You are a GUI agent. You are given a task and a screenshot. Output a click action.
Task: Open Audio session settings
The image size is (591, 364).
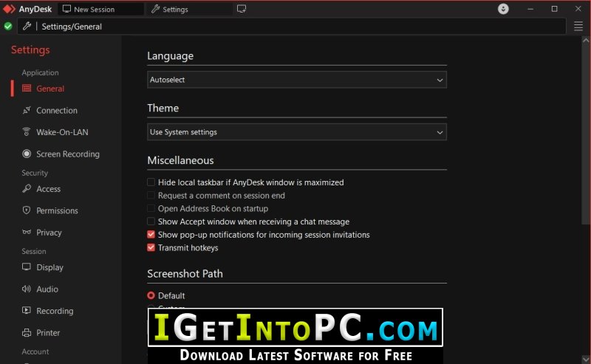[47, 289]
